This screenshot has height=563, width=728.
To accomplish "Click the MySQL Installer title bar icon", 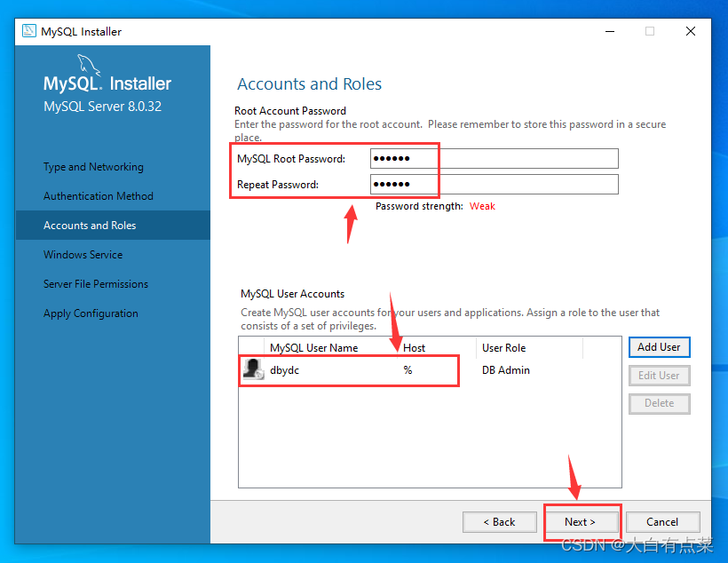I will click(x=29, y=31).
